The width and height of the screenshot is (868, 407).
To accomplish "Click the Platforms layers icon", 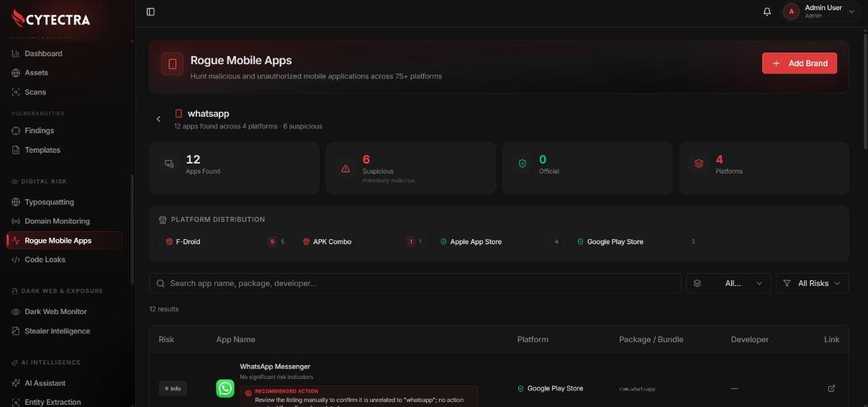I will (699, 164).
